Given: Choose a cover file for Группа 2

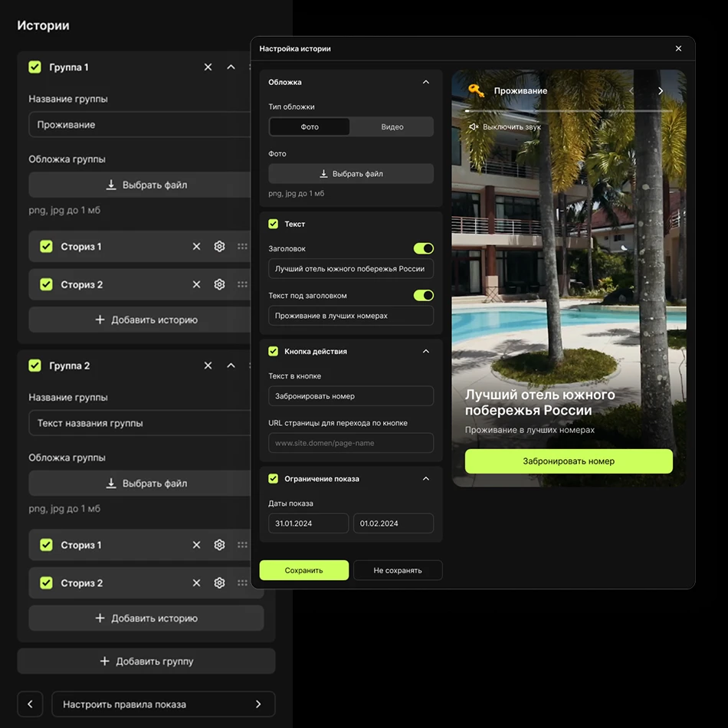Looking at the screenshot, I should (139, 484).
